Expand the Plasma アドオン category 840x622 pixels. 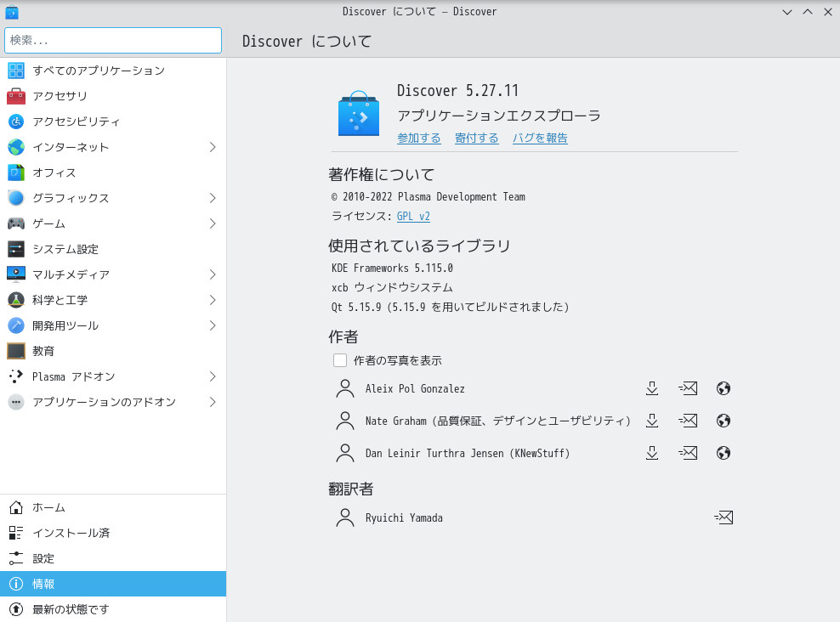tap(15, 376)
